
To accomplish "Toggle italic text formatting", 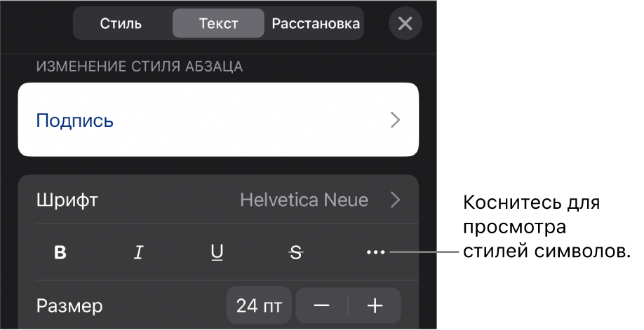I will coord(139,253).
